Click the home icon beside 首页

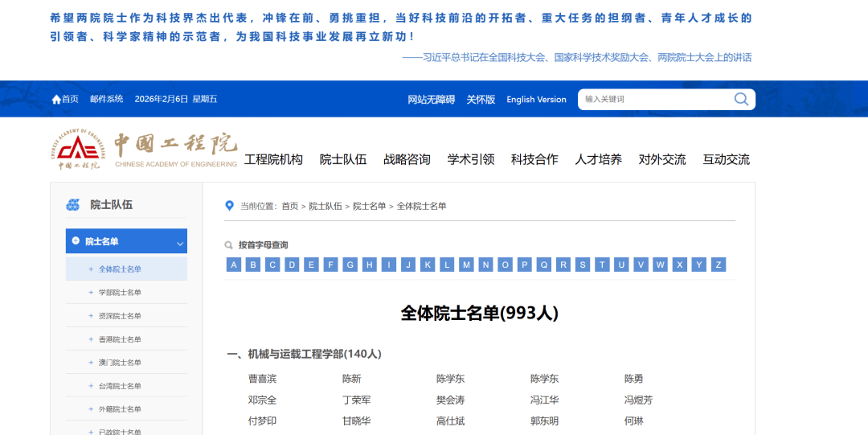pos(56,100)
